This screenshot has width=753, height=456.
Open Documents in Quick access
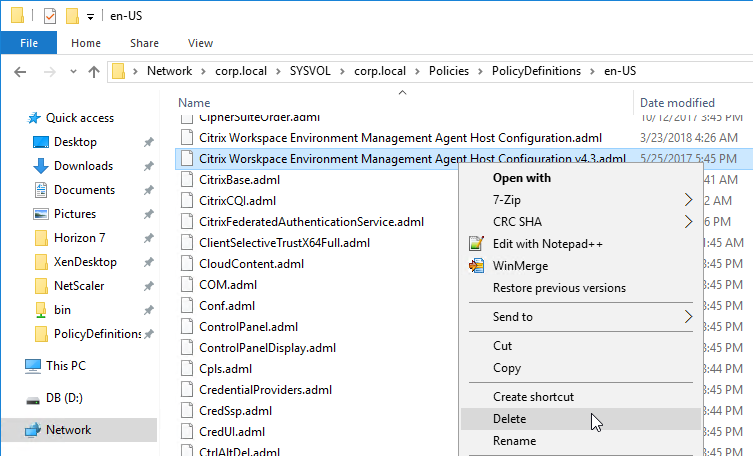[x=85, y=190]
